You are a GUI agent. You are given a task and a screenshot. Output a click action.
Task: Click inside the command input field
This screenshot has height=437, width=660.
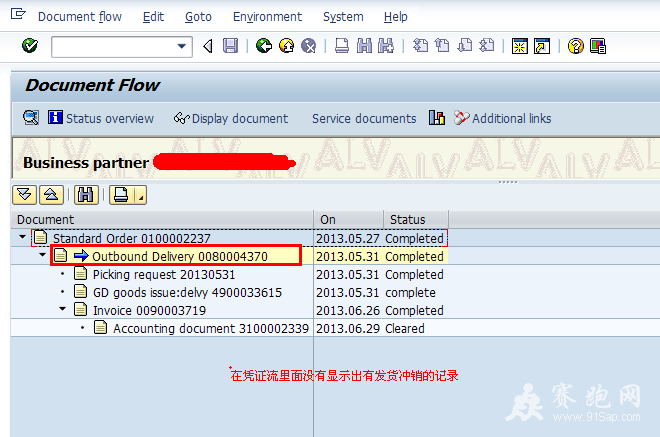click(x=114, y=47)
